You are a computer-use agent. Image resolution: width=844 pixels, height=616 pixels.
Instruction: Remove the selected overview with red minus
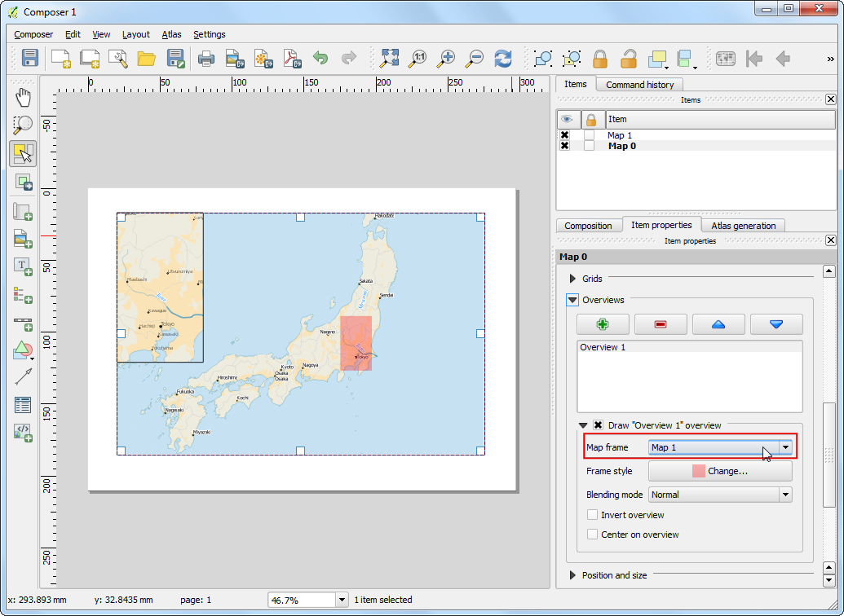pyautogui.click(x=661, y=324)
